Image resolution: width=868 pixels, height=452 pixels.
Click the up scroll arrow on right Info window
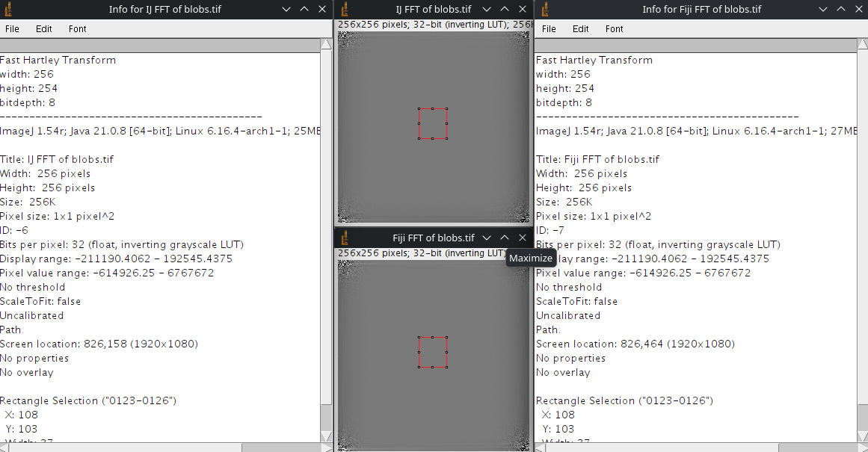pos(862,44)
